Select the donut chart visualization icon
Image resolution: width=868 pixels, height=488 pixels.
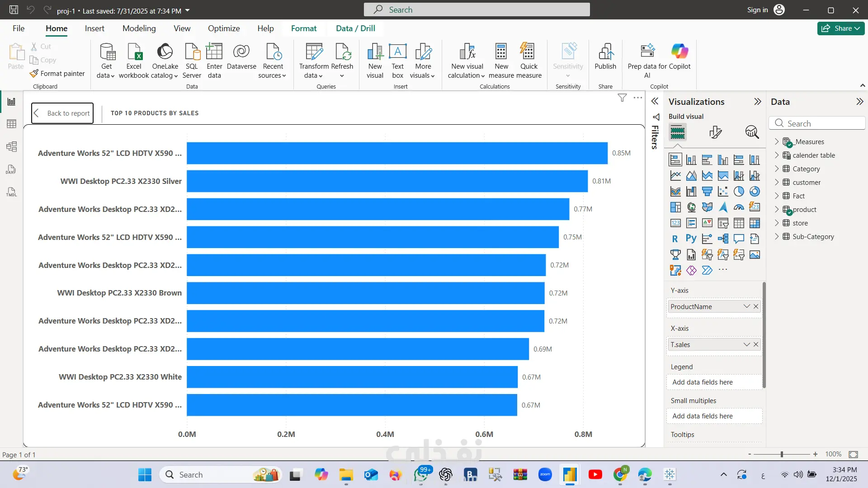coord(755,192)
